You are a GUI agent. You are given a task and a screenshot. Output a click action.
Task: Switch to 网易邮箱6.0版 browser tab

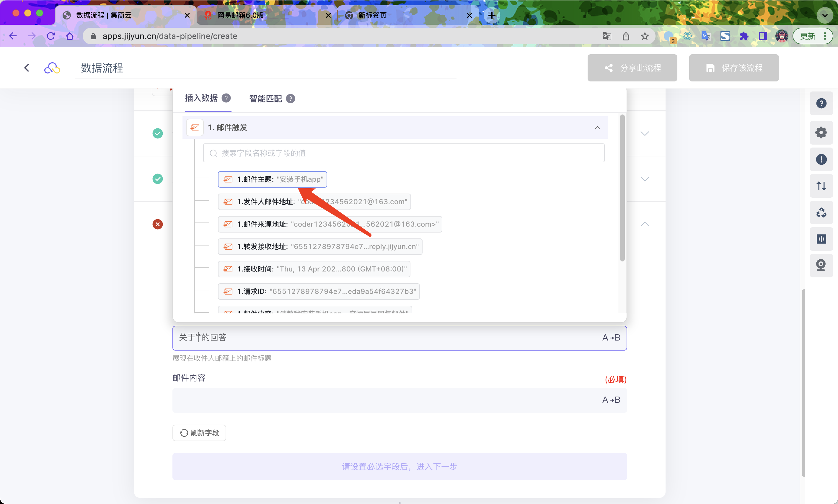coord(241,15)
